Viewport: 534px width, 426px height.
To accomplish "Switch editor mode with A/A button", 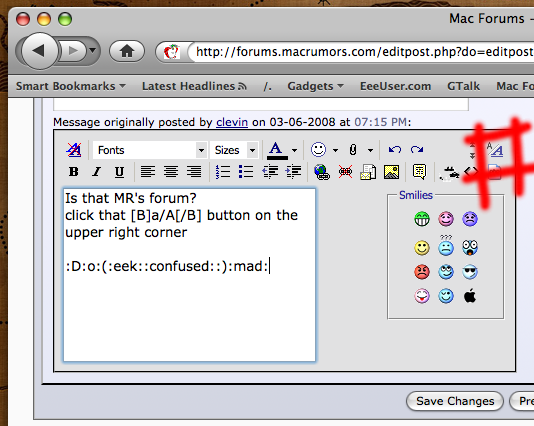I will [x=494, y=149].
